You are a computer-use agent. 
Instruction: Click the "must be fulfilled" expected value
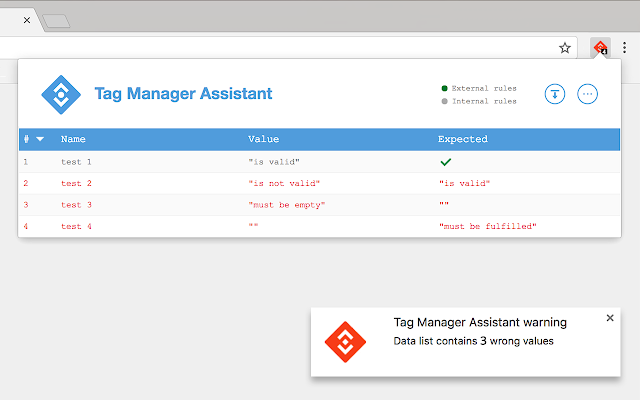coord(488,226)
